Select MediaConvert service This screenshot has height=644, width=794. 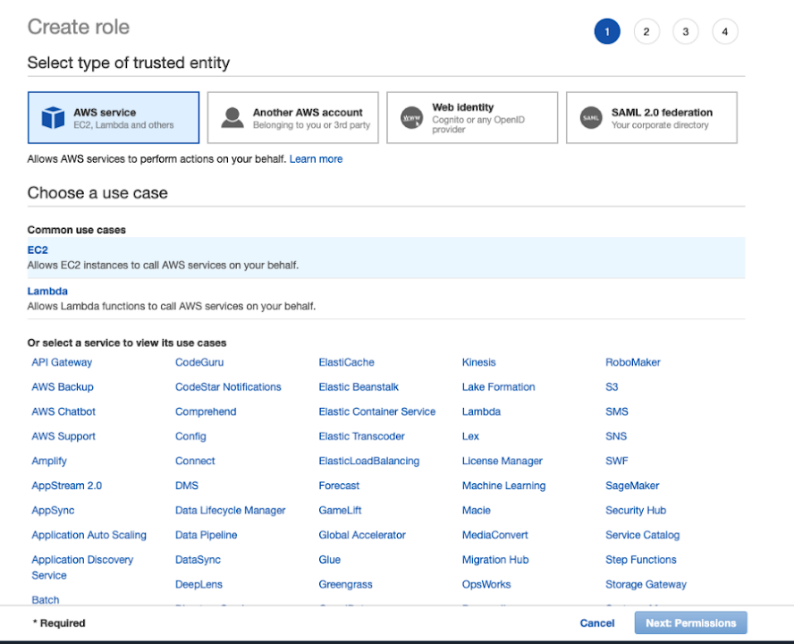point(495,535)
